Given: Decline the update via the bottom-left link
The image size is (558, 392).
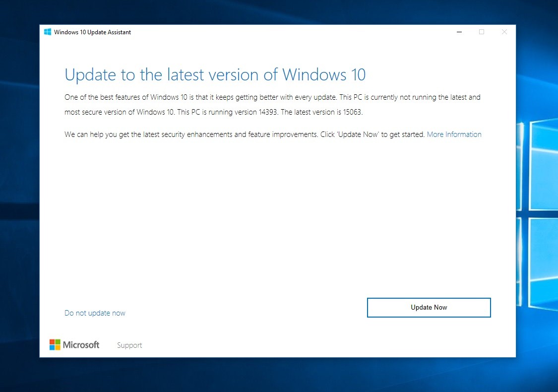Looking at the screenshot, I should [x=95, y=313].
